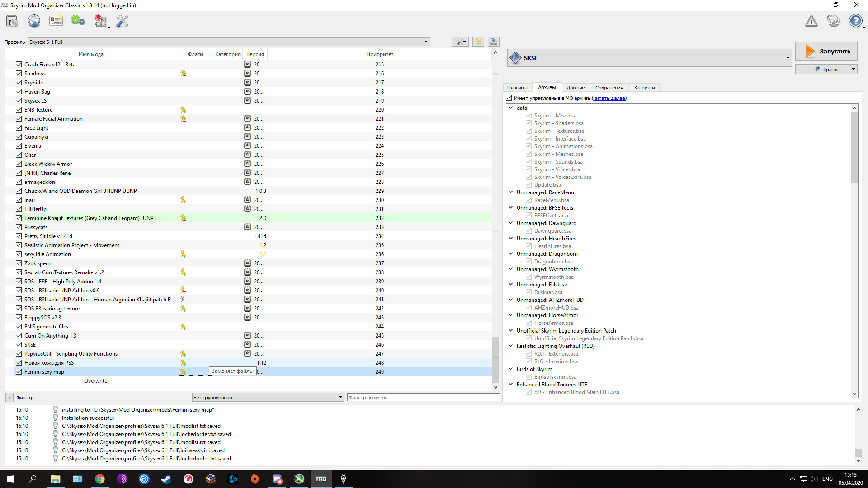Disable the Haven Bag mod

click(19, 91)
